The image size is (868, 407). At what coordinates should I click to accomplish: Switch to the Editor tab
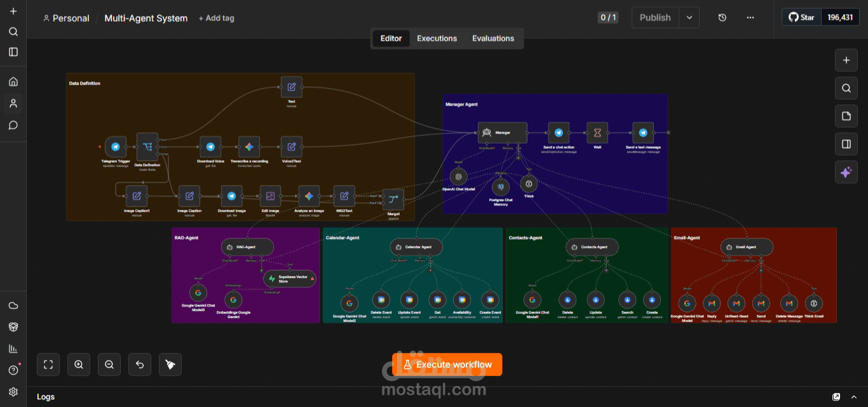pos(391,38)
